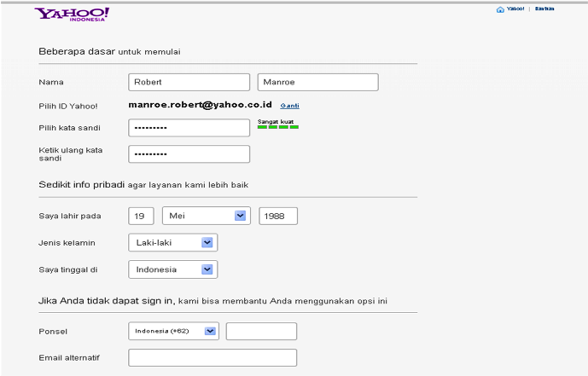Open the birth month dropdown showing Mei
588x376 pixels.
click(x=207, y=216)
